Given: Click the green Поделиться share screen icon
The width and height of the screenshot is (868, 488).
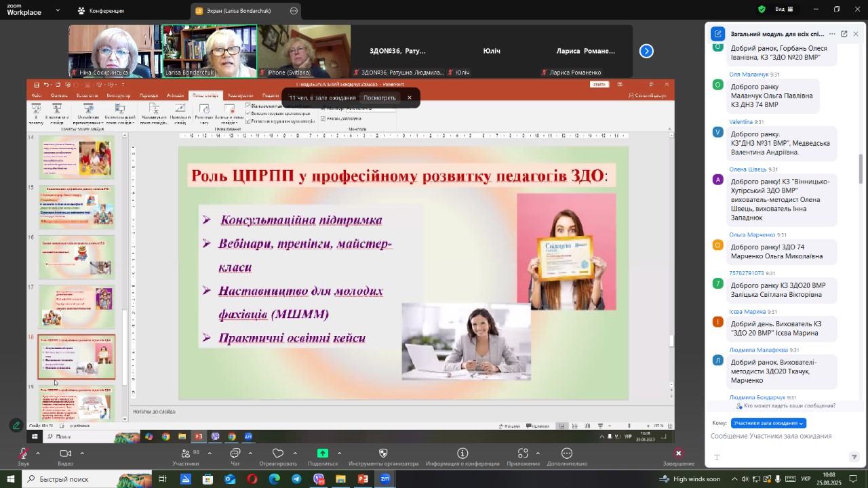Looking at the screenshot, I should (x=323, y=453).
